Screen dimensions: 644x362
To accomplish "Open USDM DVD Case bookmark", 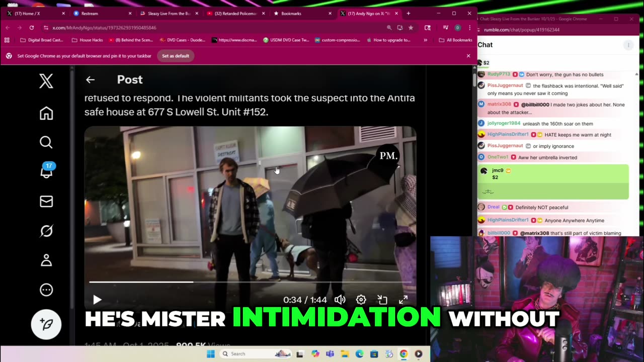I will (x=286, y=40).
